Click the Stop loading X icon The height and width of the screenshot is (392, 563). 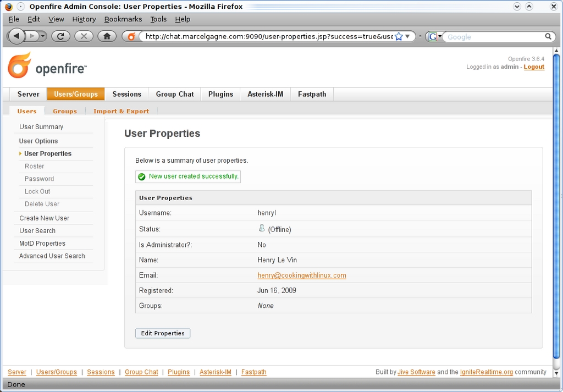coord(84,36)
